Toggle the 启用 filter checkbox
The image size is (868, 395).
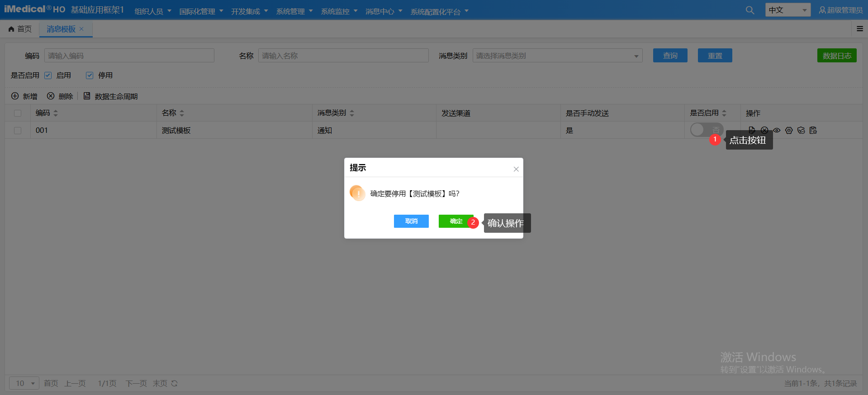click(x=48, y=75)
